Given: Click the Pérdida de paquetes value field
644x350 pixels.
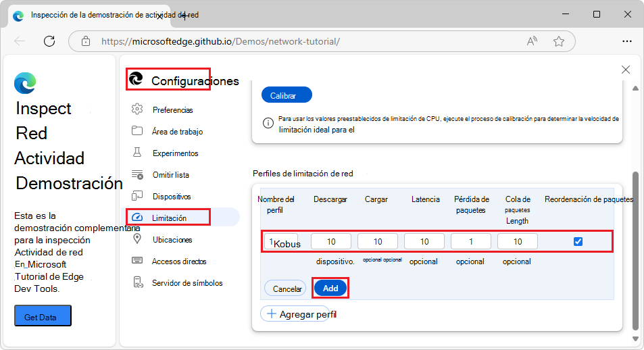Looking at the screenshot, I should pyautogui.click(x=471, y=241).
